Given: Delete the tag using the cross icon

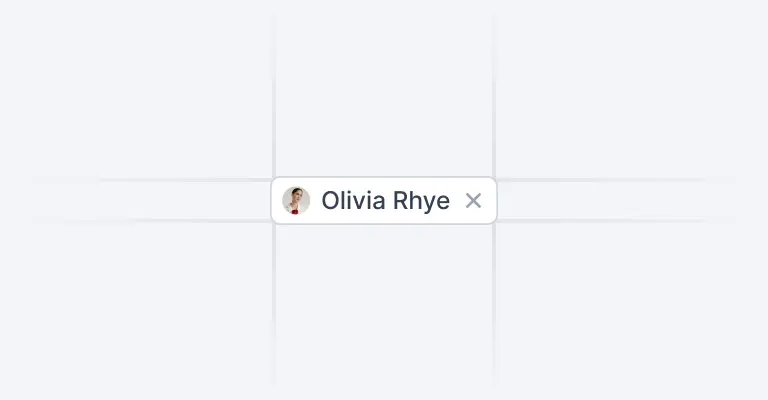Looking at the screenshot, I should click(473, 201).
